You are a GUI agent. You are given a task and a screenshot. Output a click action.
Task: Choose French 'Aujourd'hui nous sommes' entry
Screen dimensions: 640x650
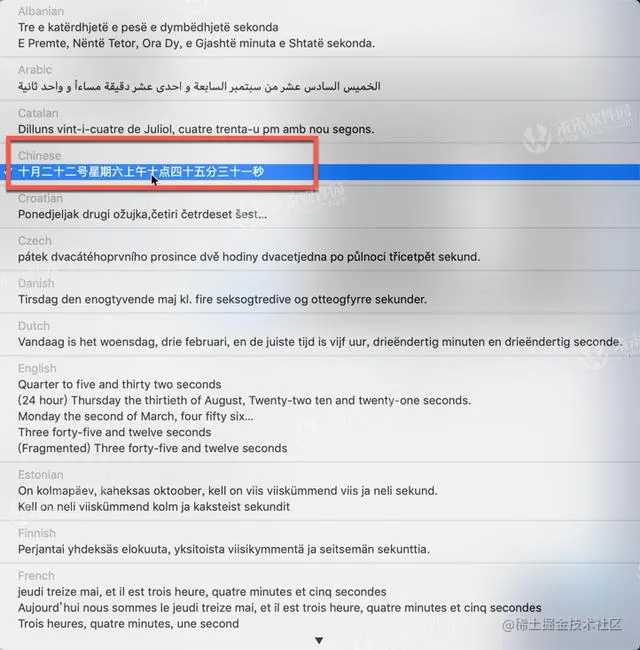click(x=280, y=608)
